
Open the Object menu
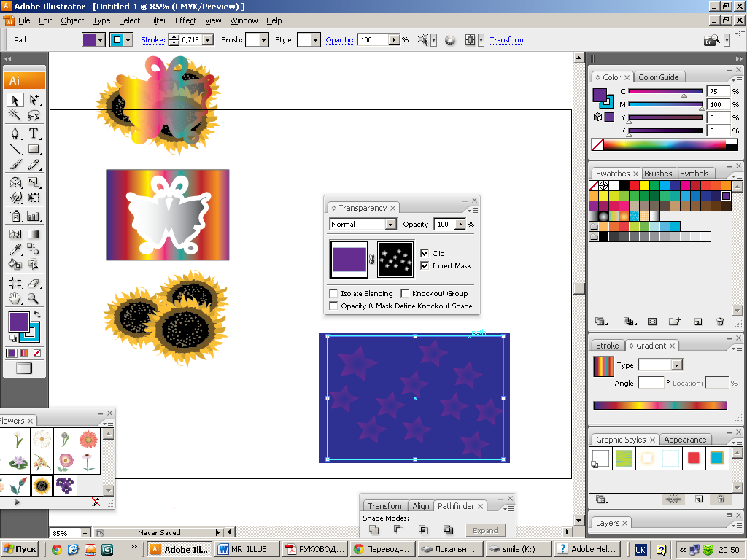tap(72, 20)
